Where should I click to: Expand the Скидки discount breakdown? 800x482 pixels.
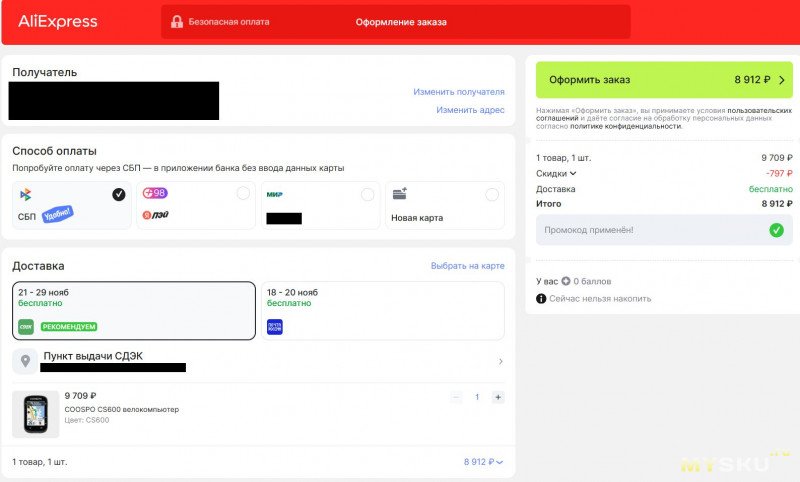click(556, 173)
